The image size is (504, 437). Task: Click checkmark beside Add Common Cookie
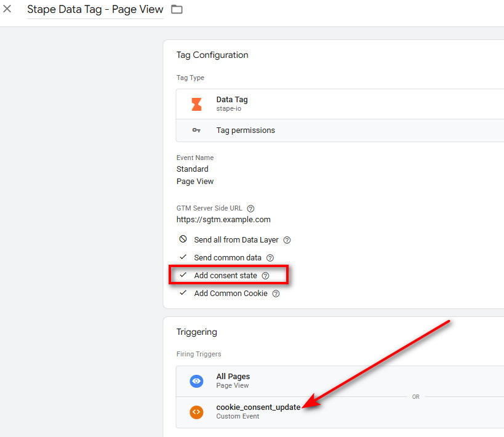[x=183, y=292]
